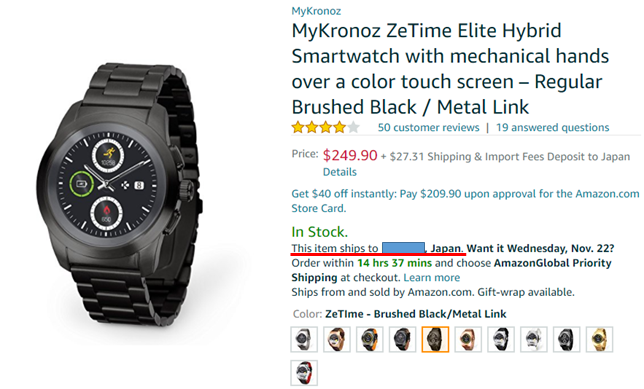Click the four-star rating icons

(326, 127)
